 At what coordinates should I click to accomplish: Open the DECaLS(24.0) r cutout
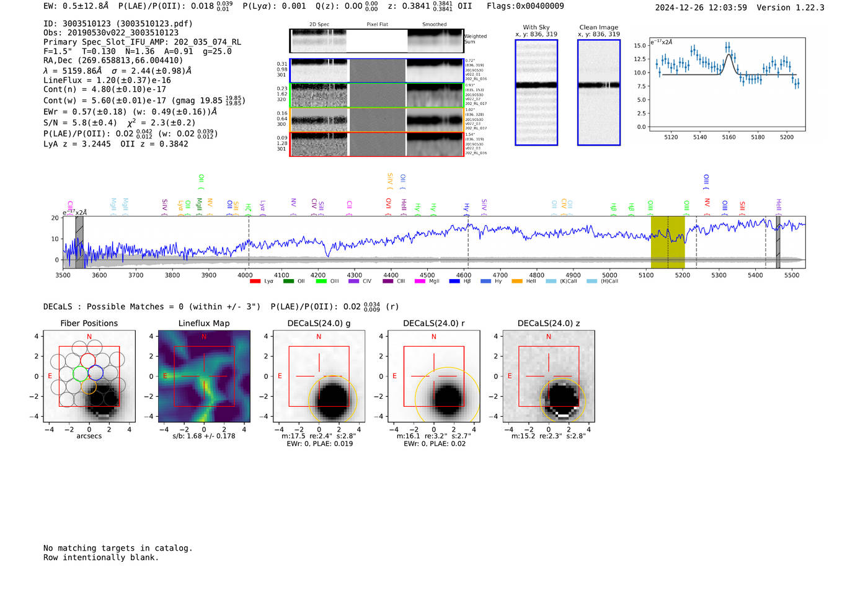pos(434,376)
